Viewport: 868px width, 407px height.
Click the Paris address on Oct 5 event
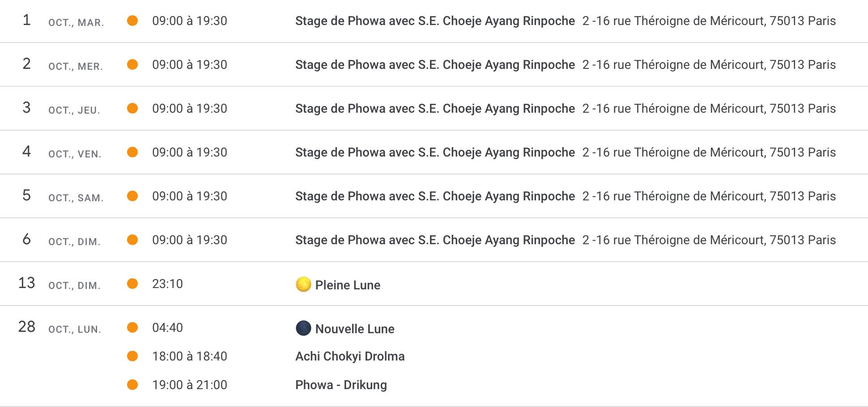pyautogui.click(x=709, y=196)
